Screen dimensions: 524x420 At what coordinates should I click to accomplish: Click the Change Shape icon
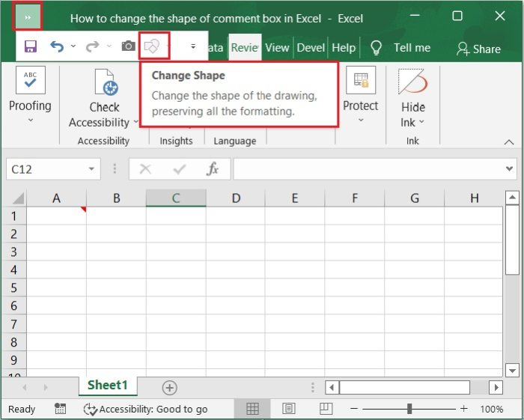click(x=152, y=46)
